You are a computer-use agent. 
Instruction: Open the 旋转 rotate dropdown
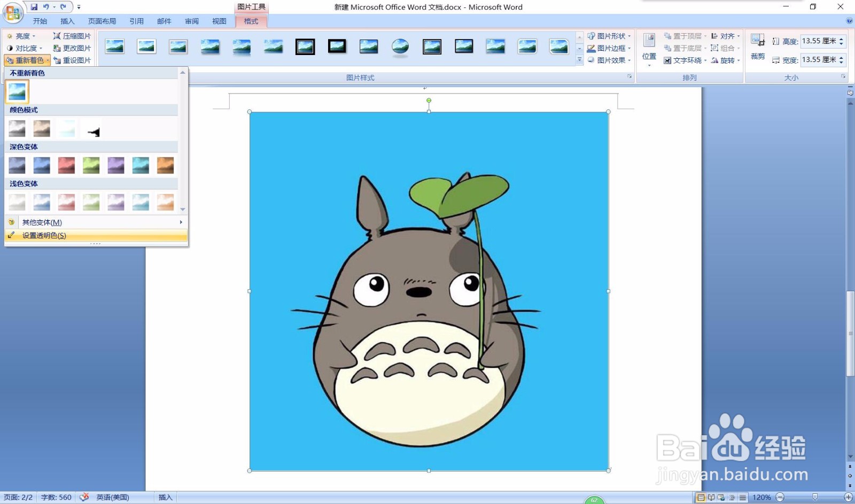click(726, 60)
